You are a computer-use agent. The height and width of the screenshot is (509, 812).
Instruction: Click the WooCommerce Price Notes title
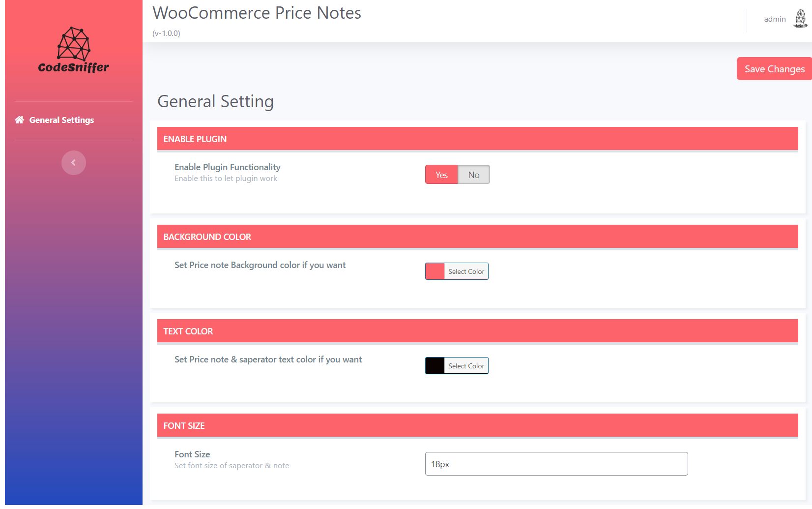click(x=257, y=13)
